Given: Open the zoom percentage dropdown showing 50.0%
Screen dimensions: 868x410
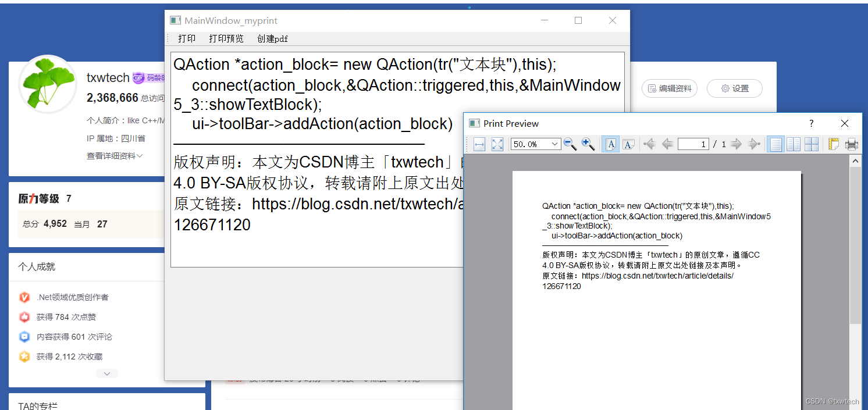Looking at the screenshot, I should point(535,144).
